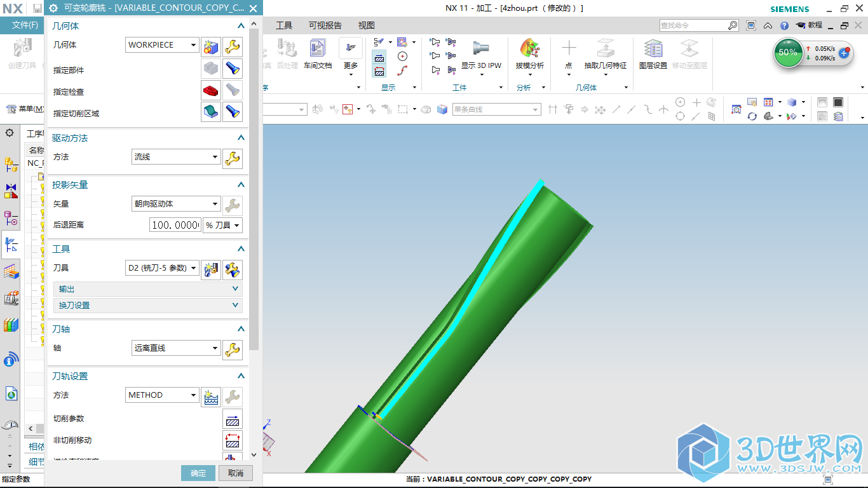Open cutting parameters icon
This screenshot has width=868, height=488.
[x=233, y=419]
